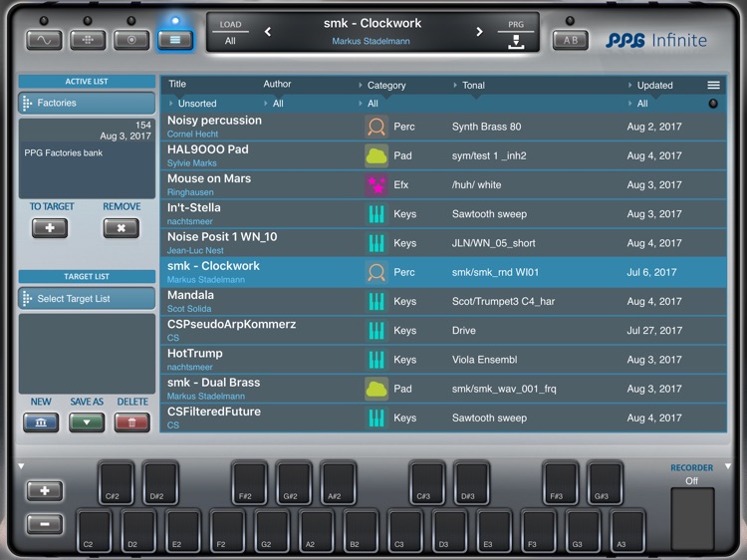Delete list with red trash button
Image resolution: width=747 pixels, height=560 pixels.
(131, 422)
